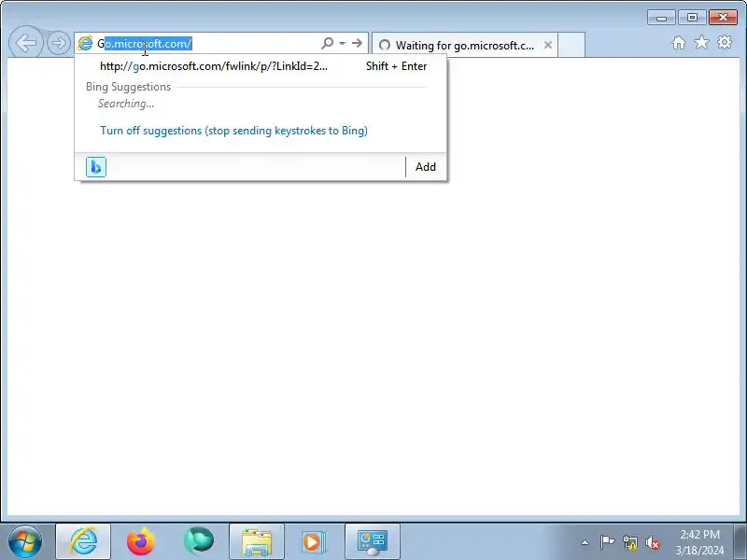The height and width of the screenshot is (560, 747).
Task: Open the Tools gear icon
Action: click(x=725, y=42)
